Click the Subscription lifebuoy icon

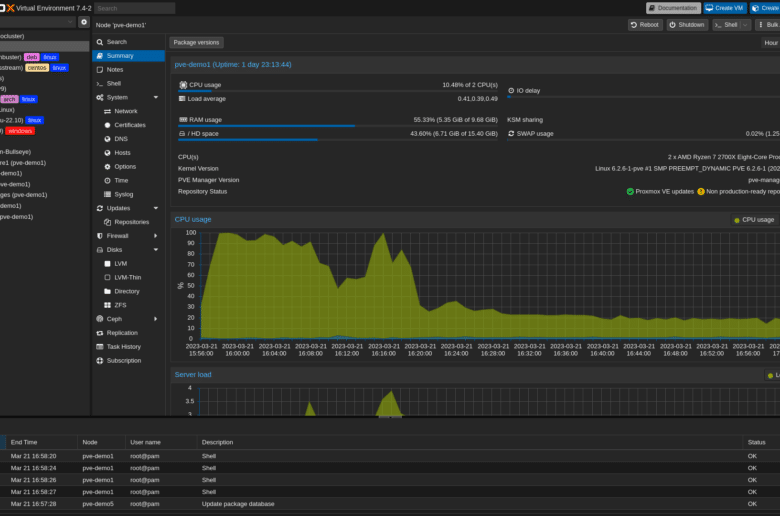pyautogui.click(x=99, y=361)
